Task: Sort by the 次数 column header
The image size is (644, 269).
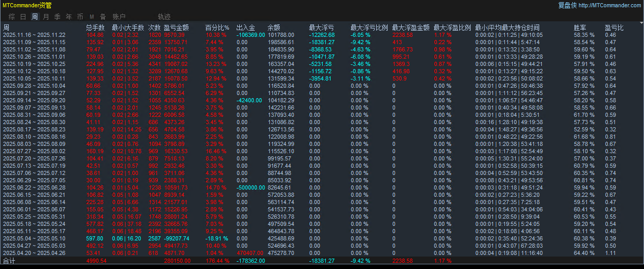Action: click(154, 28)
